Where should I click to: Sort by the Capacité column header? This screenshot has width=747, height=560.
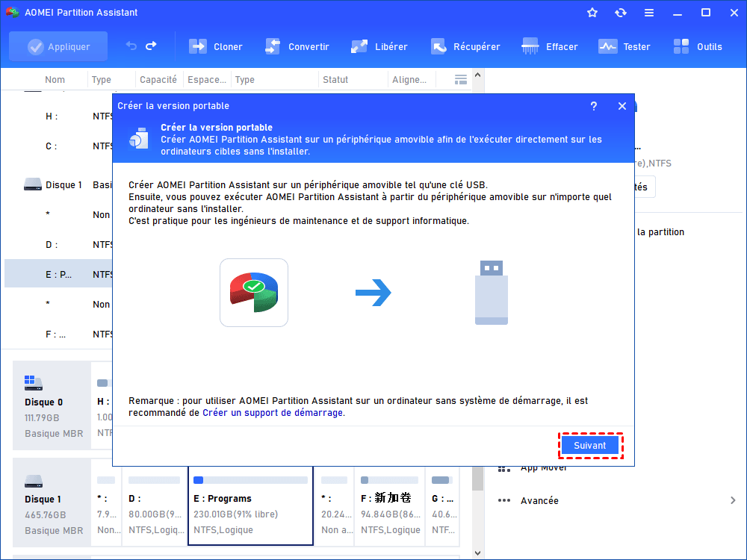[158, 80]
